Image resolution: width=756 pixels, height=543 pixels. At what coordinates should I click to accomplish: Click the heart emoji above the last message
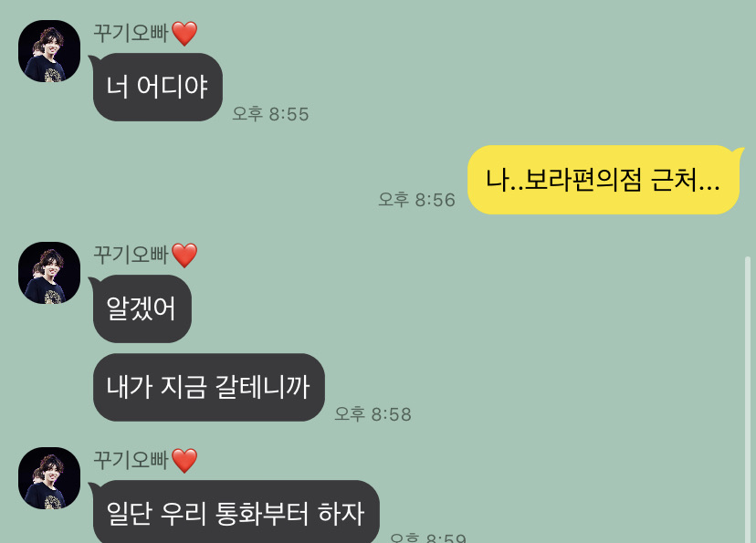pos(184,461)
